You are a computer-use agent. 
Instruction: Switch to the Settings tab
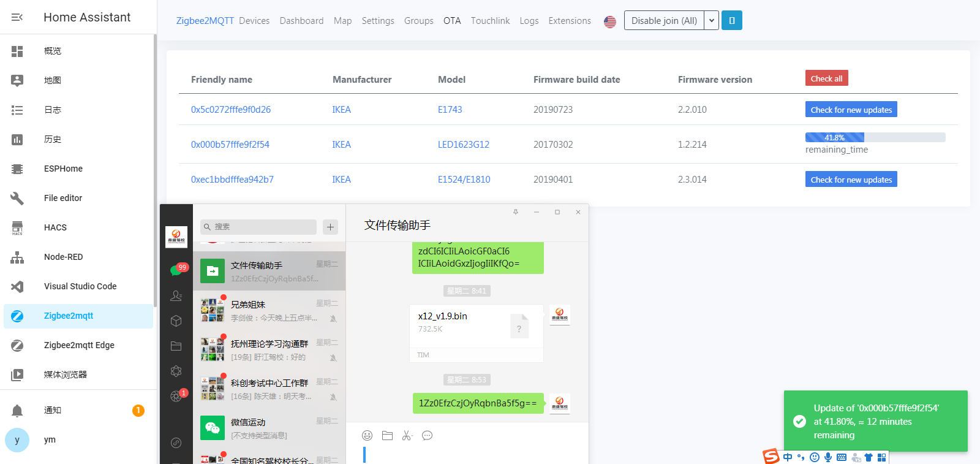(x=378, y=21)
